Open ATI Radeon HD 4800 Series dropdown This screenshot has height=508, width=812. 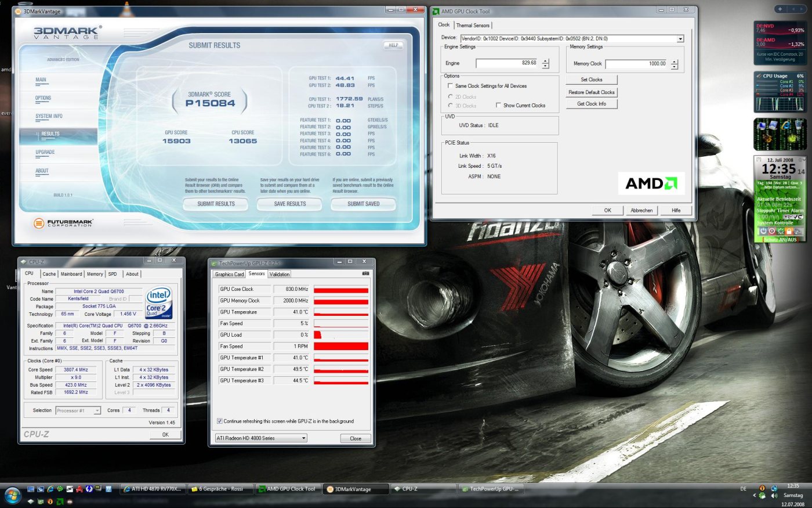tap(303, 438)
